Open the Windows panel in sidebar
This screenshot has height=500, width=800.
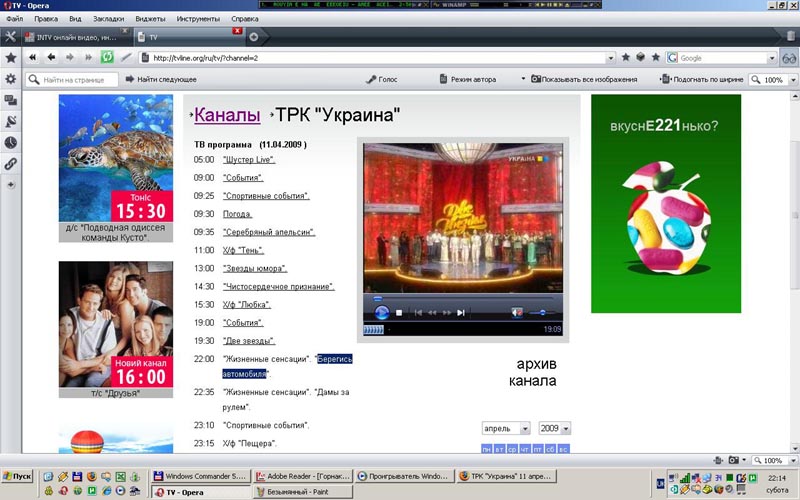11,100
